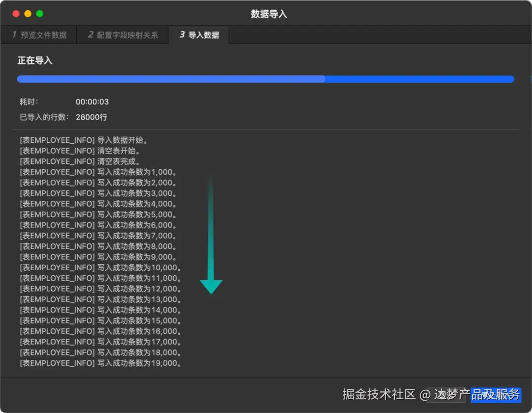532x413 pixels.
Task: Click the 00:00:03 elapsed time value
Action: point(92,101)
